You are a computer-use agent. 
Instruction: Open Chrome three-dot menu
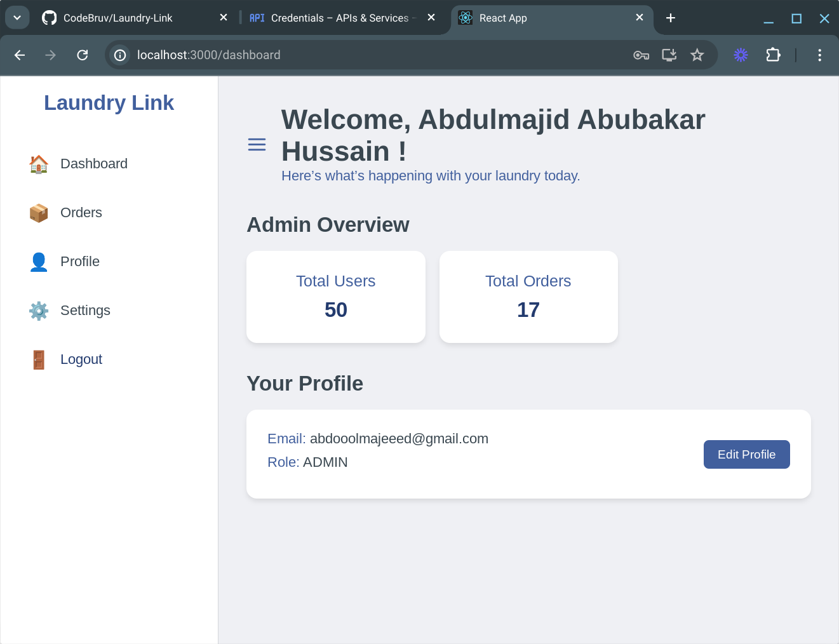(819, 55)
